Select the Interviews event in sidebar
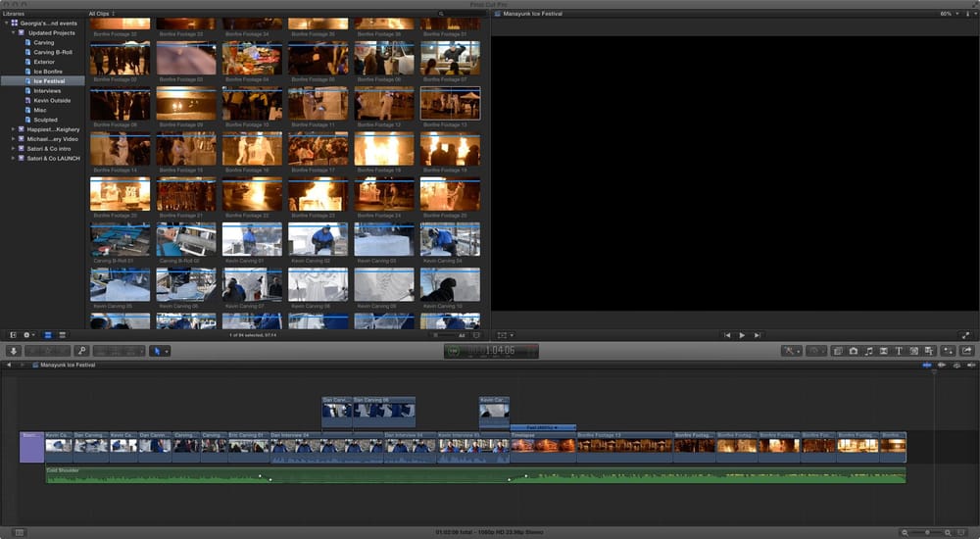Image resolution: width=980 pixels, height=539 pixels. (47, 91)
